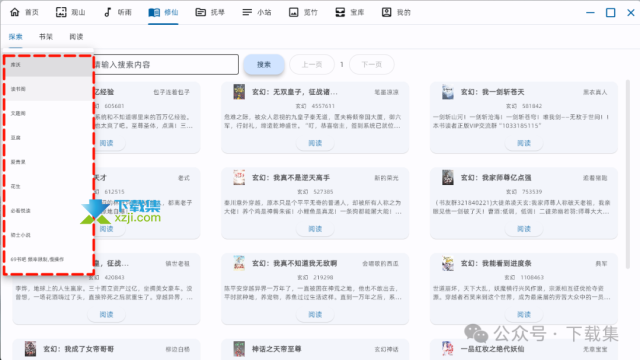This screenshot has width=640, height=360.
Task: Choose 必看悦读 in the source list
Action: (49, 211)
